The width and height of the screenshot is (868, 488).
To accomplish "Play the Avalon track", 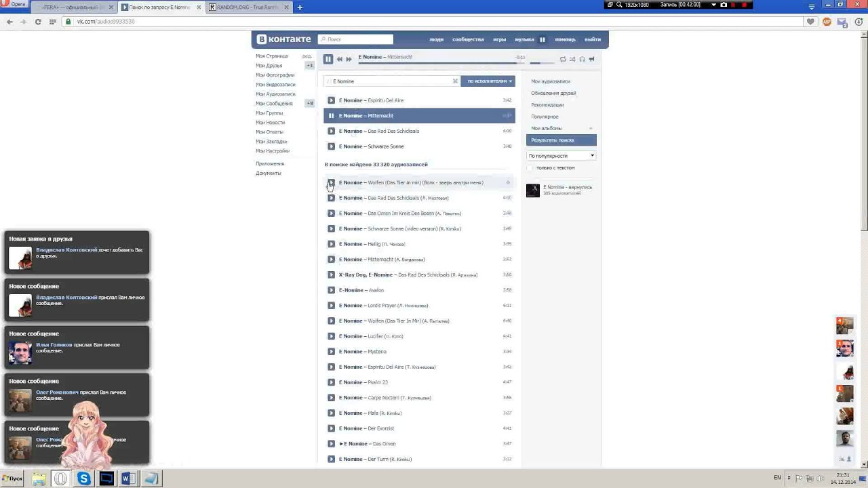I will click(331, 290).
